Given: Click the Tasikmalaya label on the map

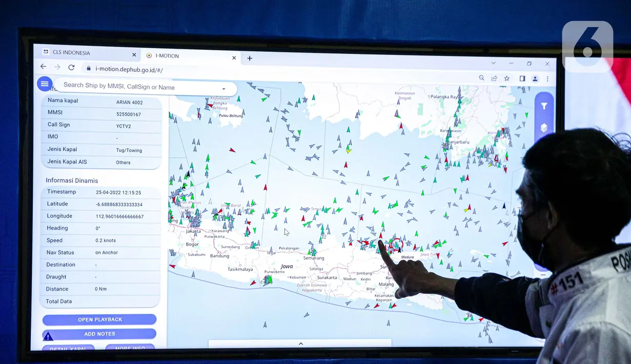Looking at the screenshot, I should tap(240, 269).
